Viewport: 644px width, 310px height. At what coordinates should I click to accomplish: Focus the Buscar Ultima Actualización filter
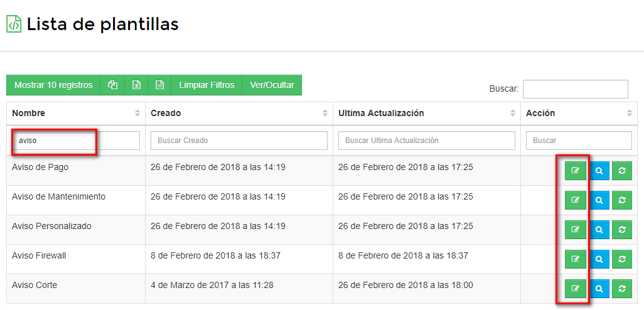click(426, 141)
